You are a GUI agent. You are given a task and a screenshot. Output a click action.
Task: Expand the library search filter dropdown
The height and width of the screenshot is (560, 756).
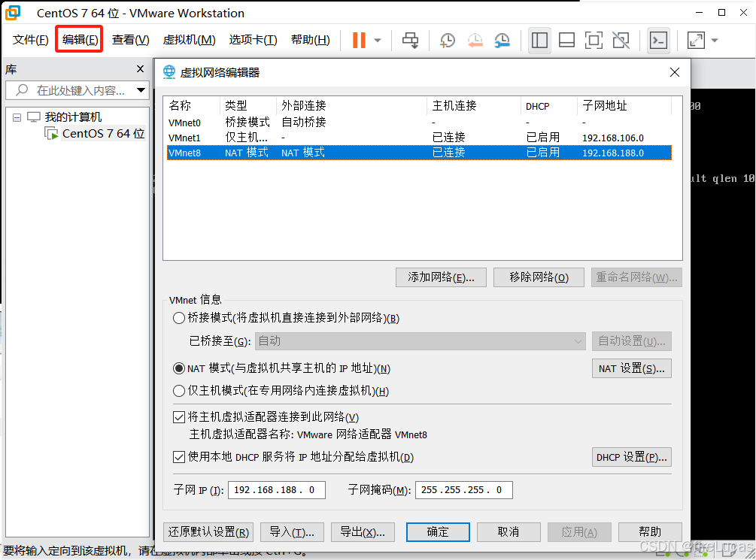pos(141,90)
